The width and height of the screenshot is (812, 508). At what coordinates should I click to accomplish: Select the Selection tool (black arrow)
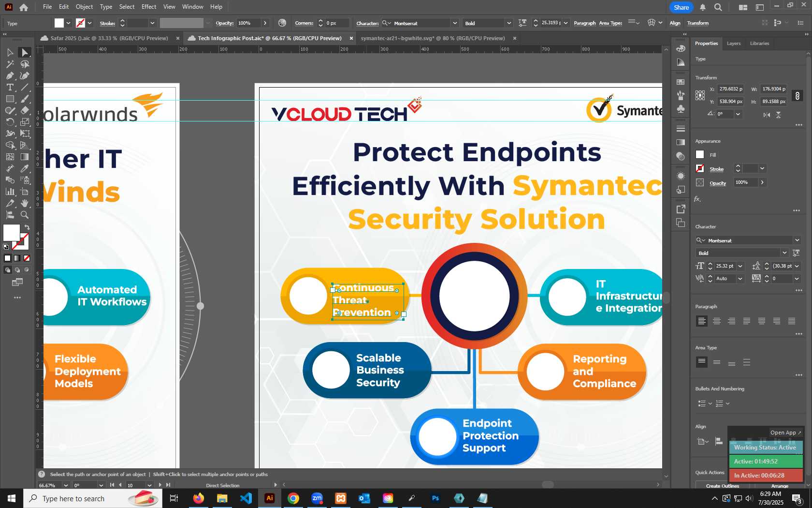(10, 52)
